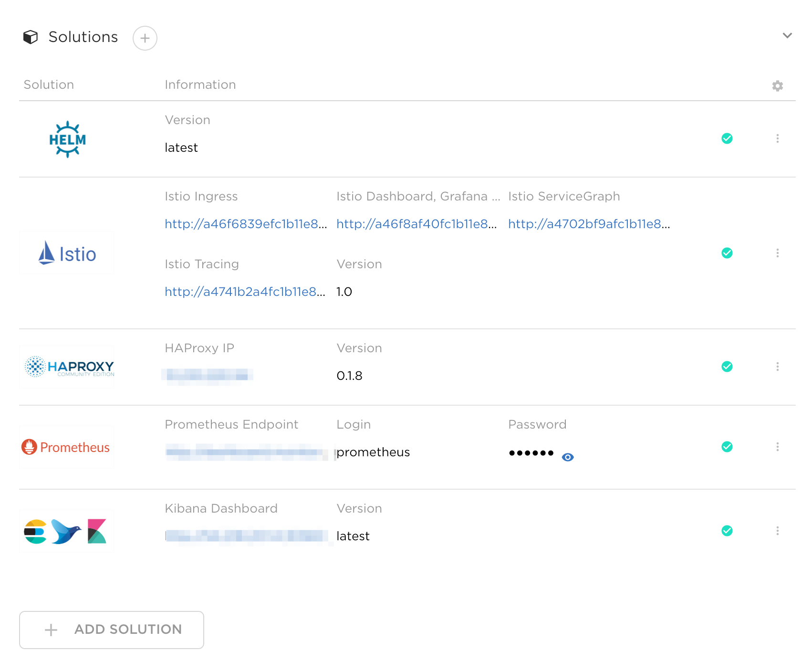Screen dimensions: 812x651
Task: Open the three-dot menu for Kibana row
Action: point(778,531)
